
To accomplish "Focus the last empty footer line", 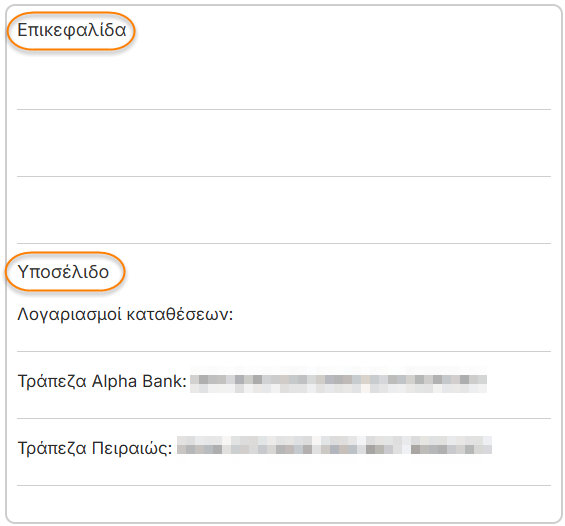I will coord(284,503).
